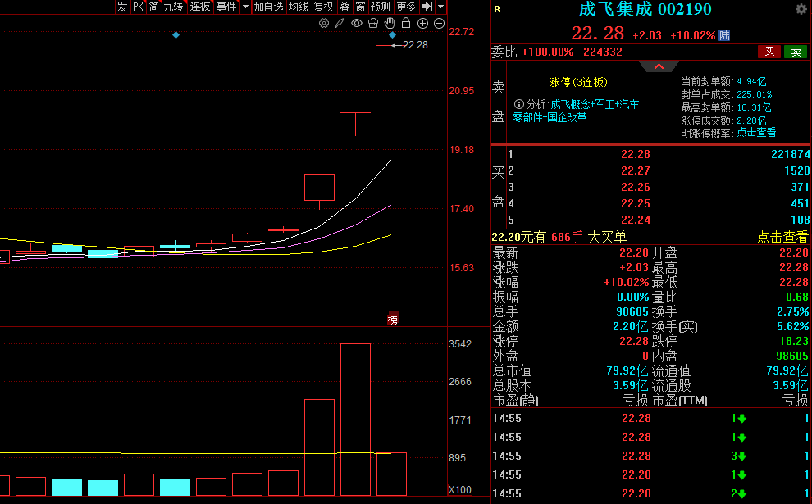Zoom in with plus icon
Viewport: 812px width, 504px height.
pos(422,23)
